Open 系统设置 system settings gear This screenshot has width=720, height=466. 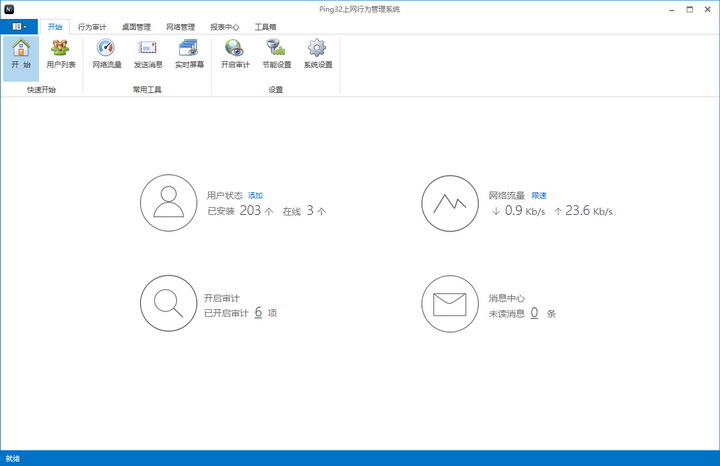pos(318,54)
